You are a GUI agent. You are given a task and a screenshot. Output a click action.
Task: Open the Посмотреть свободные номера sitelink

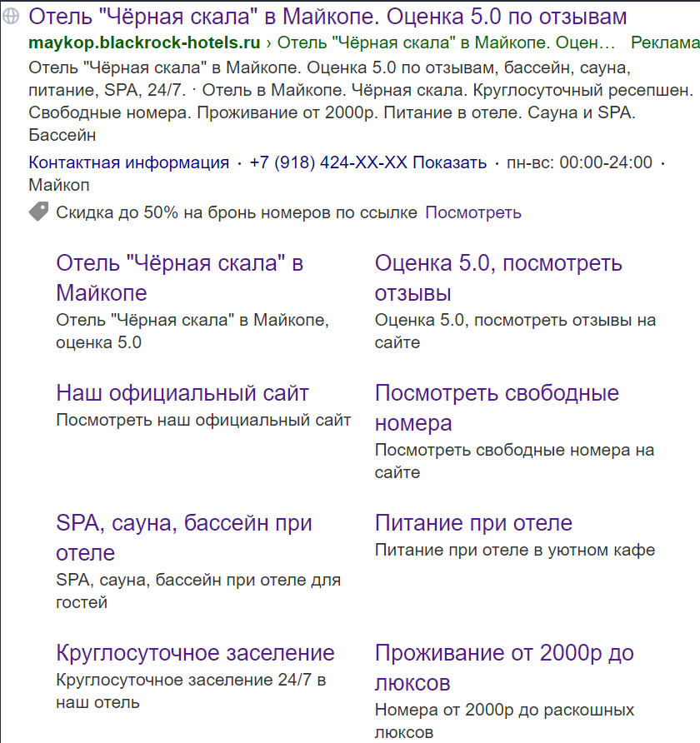pos(497,407)
